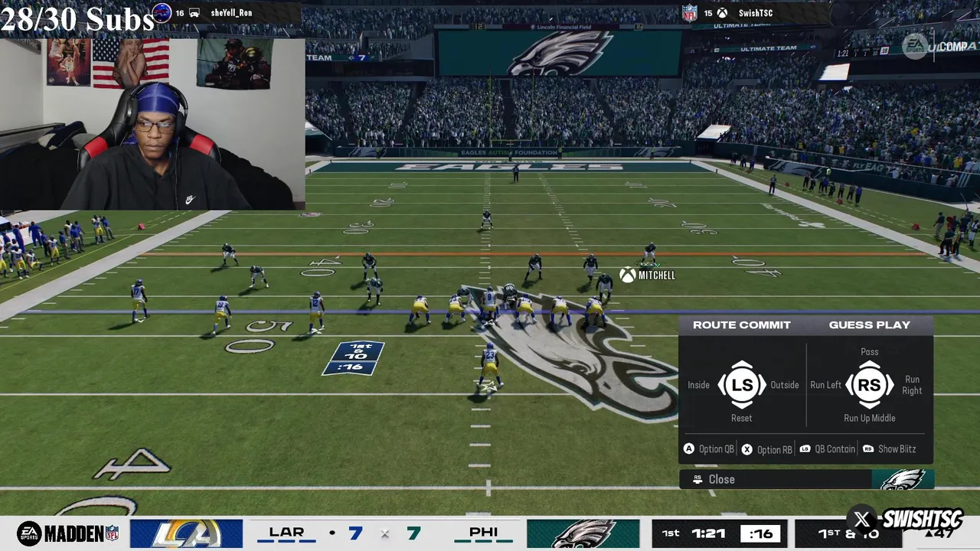Click the RS stick icon under Guess Play
The image size is (980, 551).
click(x=870, y=384)
